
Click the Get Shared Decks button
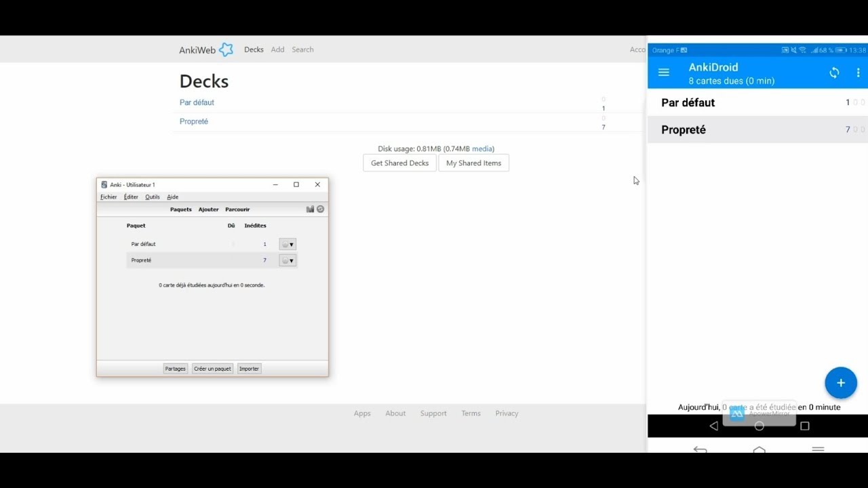[399, 163]
